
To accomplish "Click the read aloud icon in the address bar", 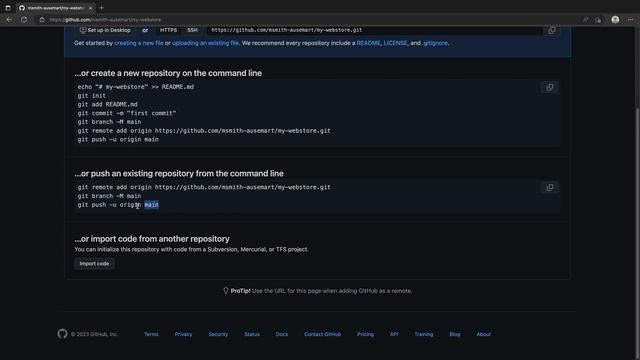I will (585, 20).
